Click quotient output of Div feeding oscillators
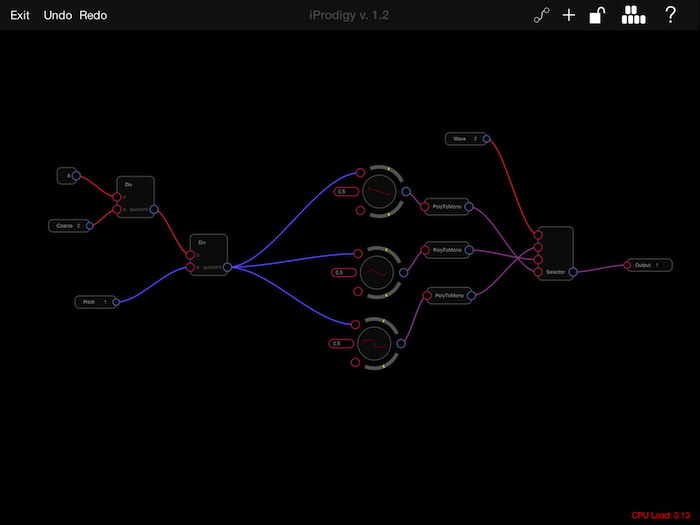 click(x=228, y=267)
